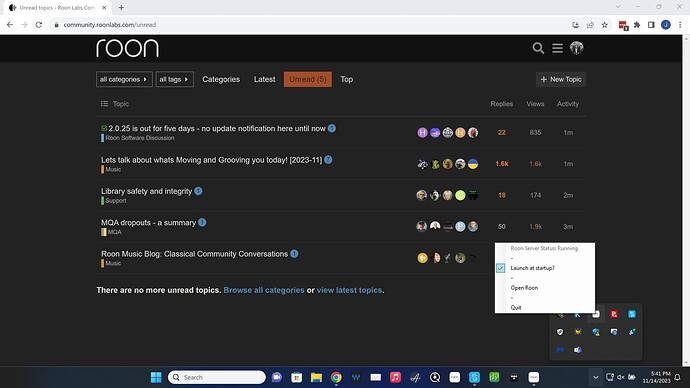Collapse the hidden tray icons chevron
The width and height of the screenshot is (690, 388).
pos(595,377)
